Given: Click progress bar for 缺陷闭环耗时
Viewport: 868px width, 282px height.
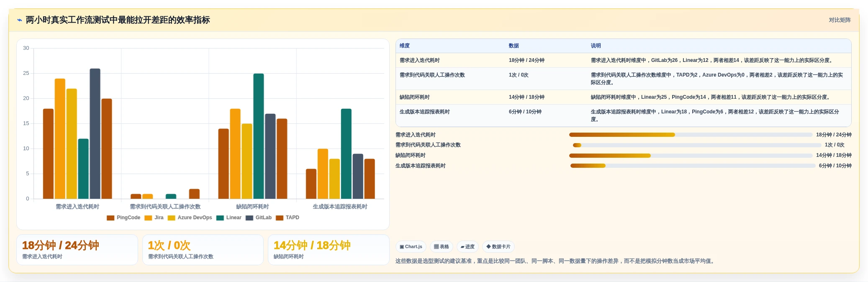Looking at the screenshot, I should pyautogui.click(x=691, y=156).
